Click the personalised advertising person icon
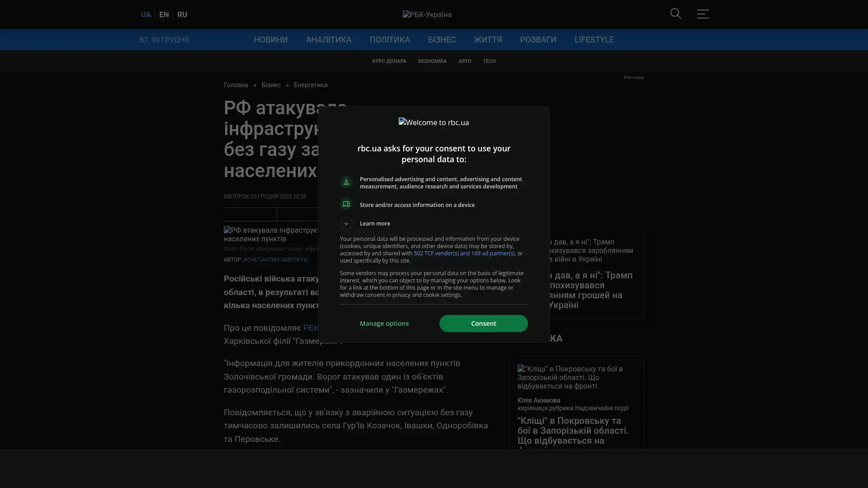Viewport: 868px width, 488px height. pos(346,182)
